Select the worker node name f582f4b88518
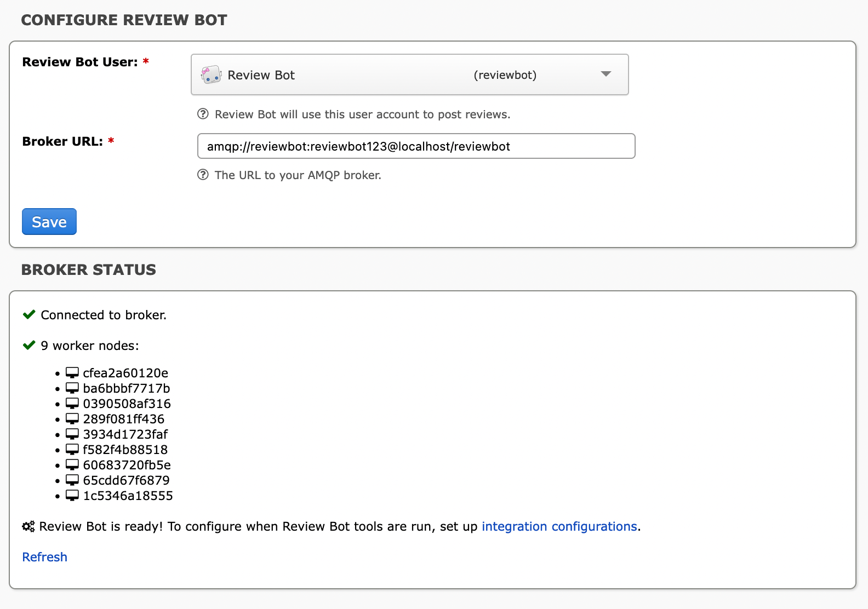The height and width of the screenshot is (609, 868). (125, 450)
